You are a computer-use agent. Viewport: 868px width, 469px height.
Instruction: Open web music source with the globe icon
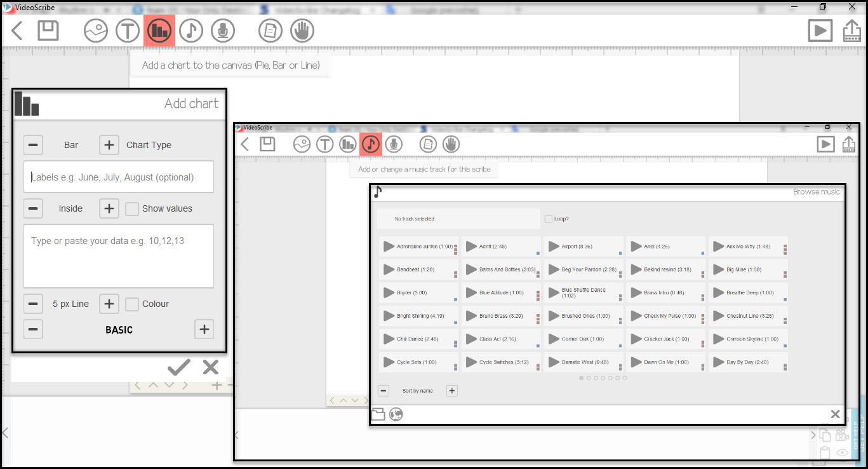[396, 414]
